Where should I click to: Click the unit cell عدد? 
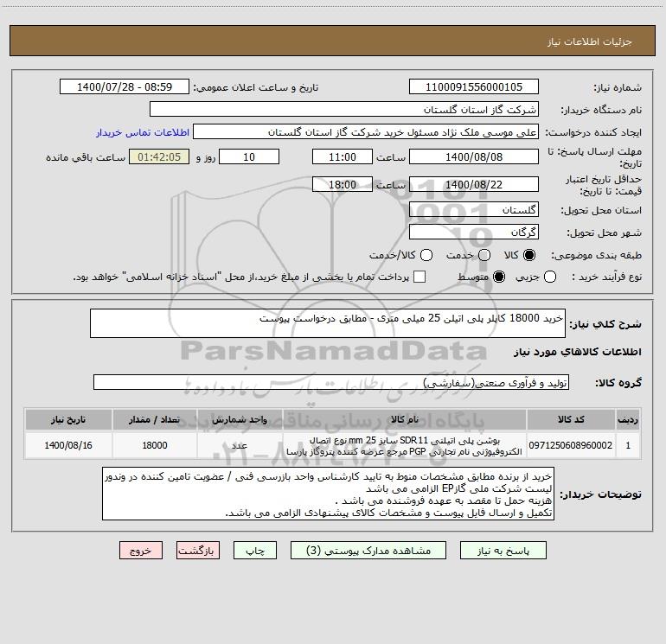pos(240,445)
